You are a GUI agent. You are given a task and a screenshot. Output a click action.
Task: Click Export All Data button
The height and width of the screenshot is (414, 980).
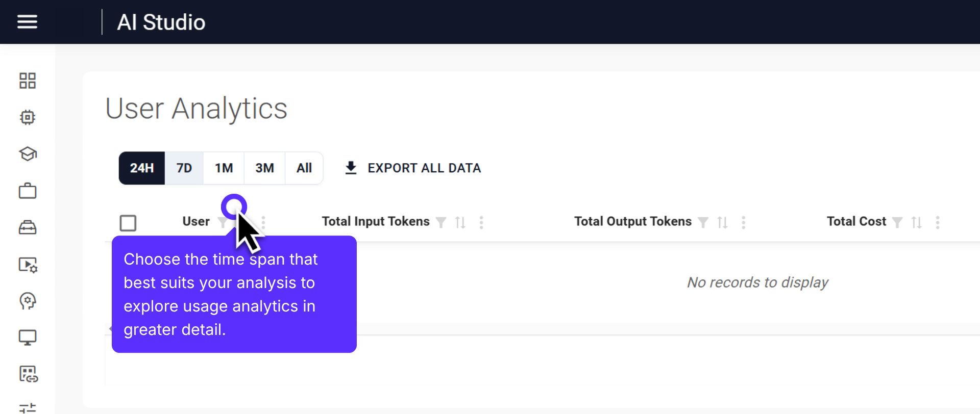(413, 168)
